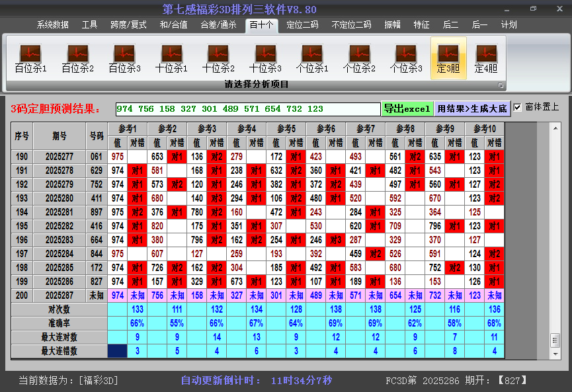Click the table's vertical scrollbar down arrow

(555, 353)
